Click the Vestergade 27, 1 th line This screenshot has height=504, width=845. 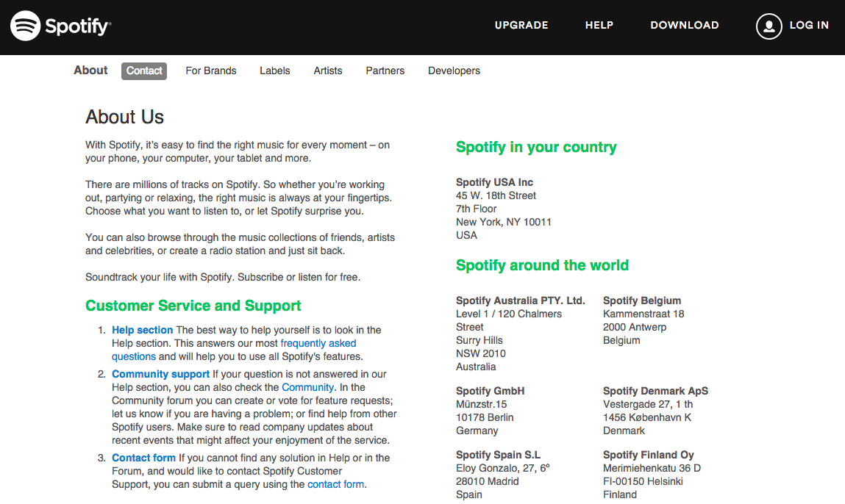pos(648,404)
